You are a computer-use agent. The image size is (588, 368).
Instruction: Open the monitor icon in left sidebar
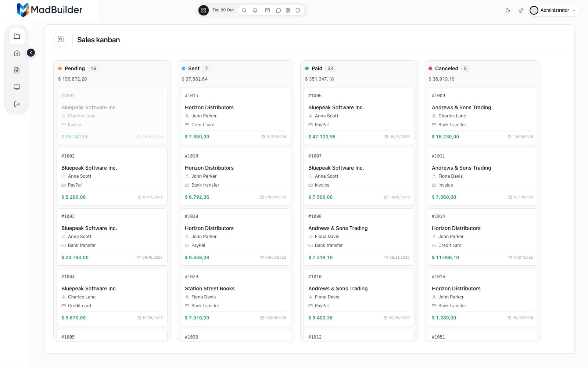(17, 87)
